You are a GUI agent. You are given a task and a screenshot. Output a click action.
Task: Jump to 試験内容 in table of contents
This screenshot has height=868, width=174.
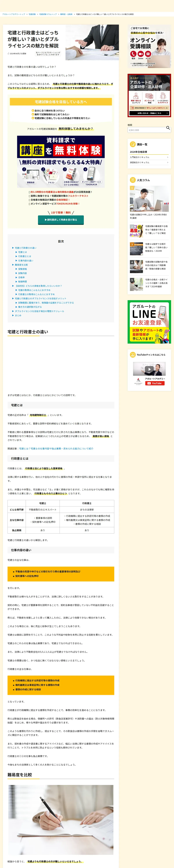point(22,273)
